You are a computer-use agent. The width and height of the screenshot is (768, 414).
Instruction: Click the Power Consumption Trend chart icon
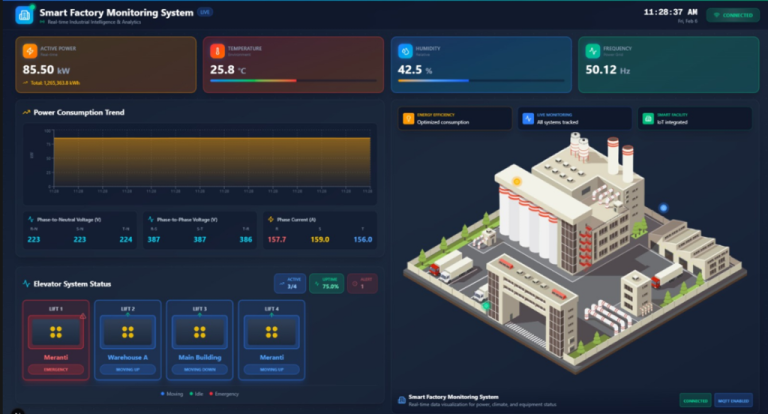click(26, 113)
